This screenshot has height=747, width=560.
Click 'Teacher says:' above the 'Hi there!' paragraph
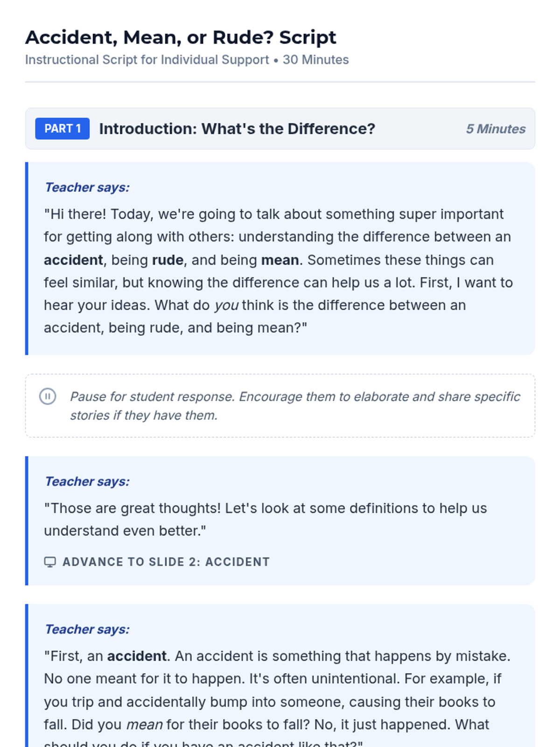coord(87,187)
